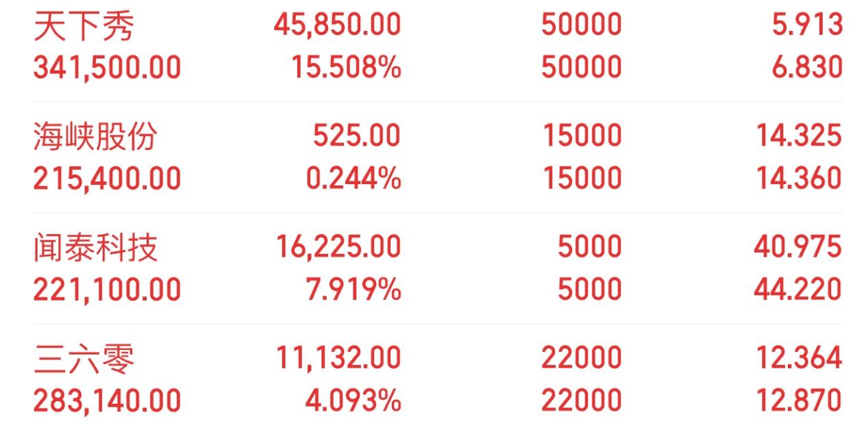Click profit amount 45,850.00
The image size is (868, 434).
pyautogui.click(x=337, y=25)
